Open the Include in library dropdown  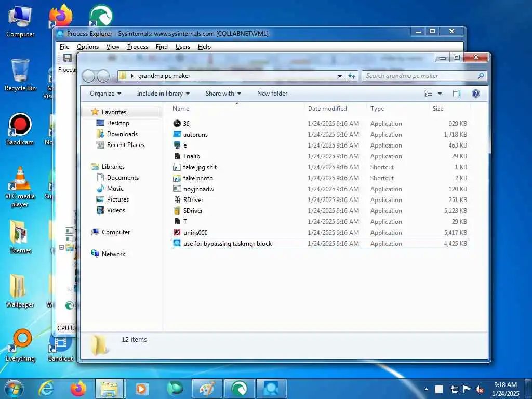click(163, 94)
